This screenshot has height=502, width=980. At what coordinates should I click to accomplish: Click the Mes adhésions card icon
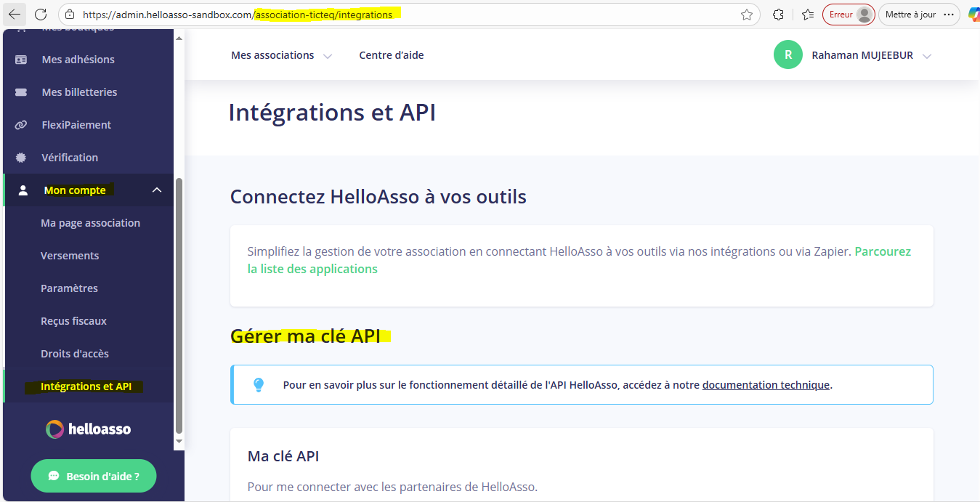[x=21, y=60]
